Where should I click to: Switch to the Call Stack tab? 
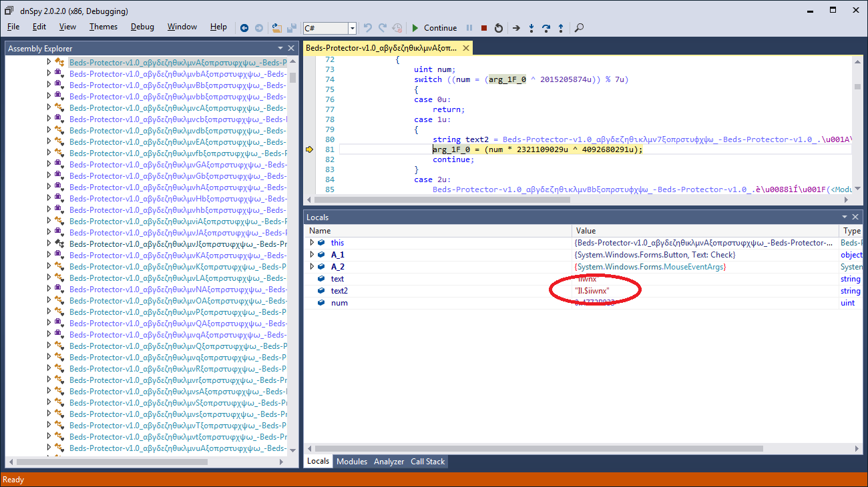(428, 462)
